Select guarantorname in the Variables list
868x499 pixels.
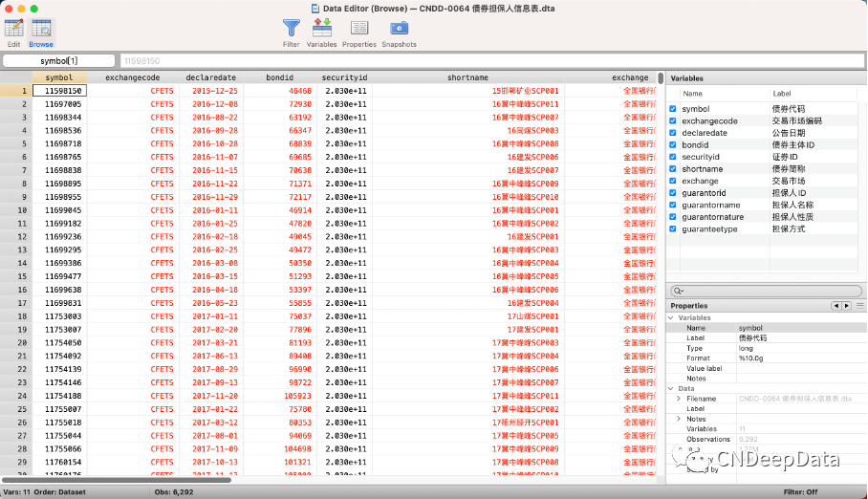coord(711,205)
